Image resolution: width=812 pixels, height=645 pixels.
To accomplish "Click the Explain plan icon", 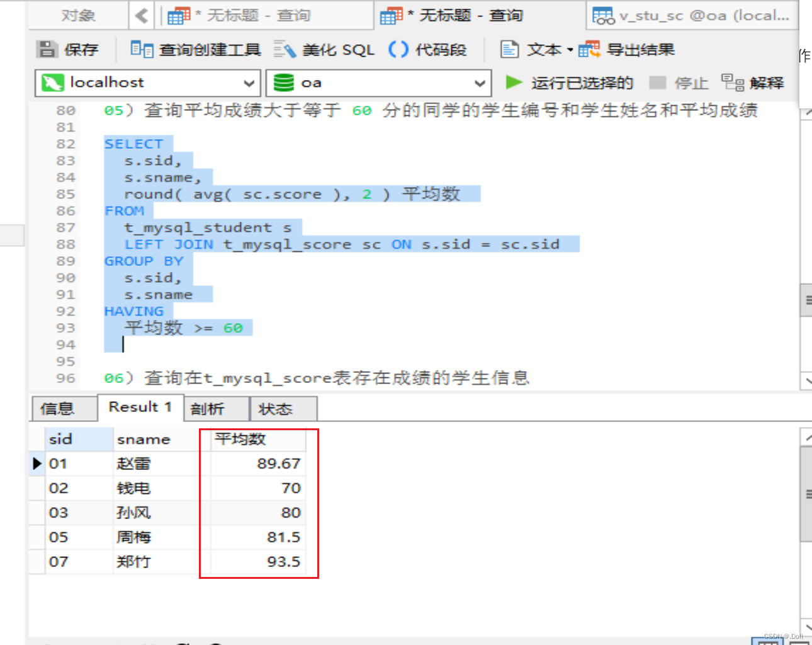I will point(732,83).
